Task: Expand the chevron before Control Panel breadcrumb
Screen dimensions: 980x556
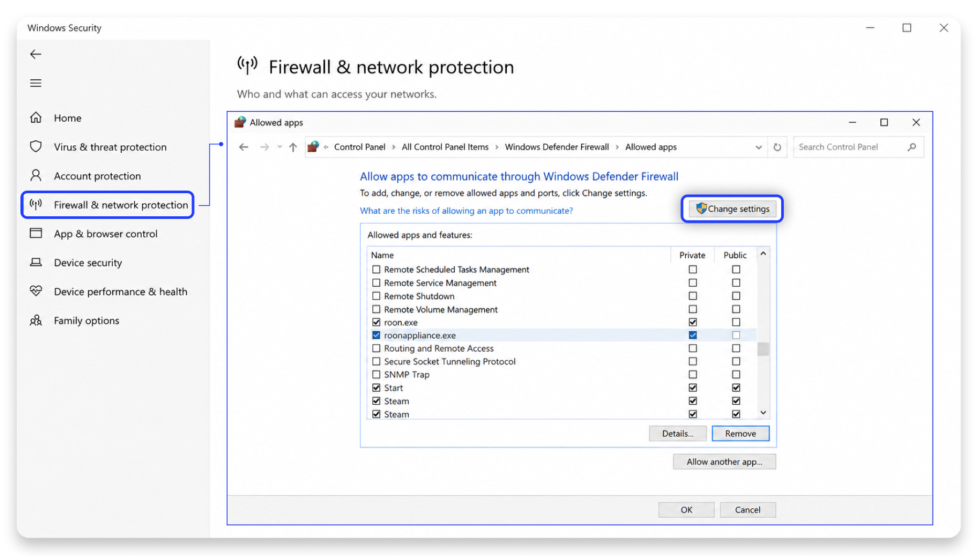Action: click(326, 147)
